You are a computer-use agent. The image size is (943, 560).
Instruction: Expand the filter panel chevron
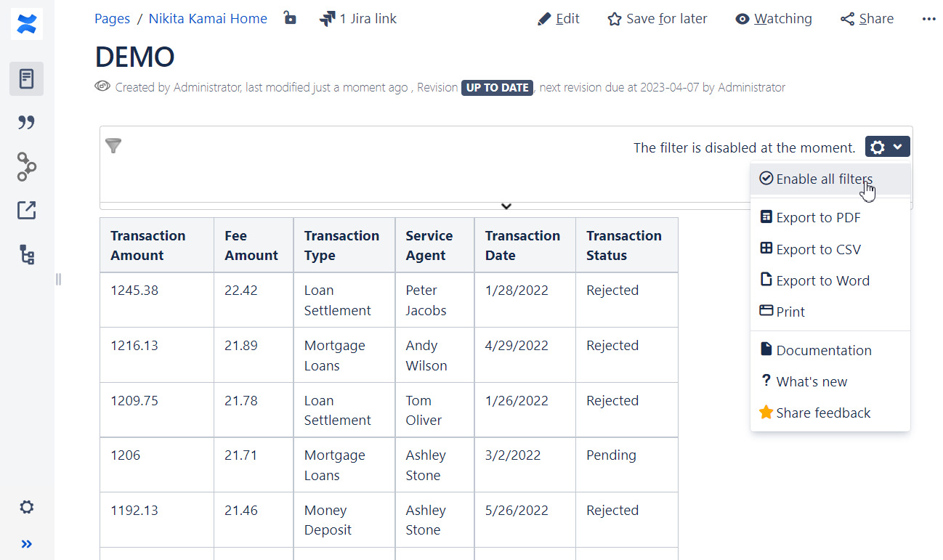coord(506,206)
